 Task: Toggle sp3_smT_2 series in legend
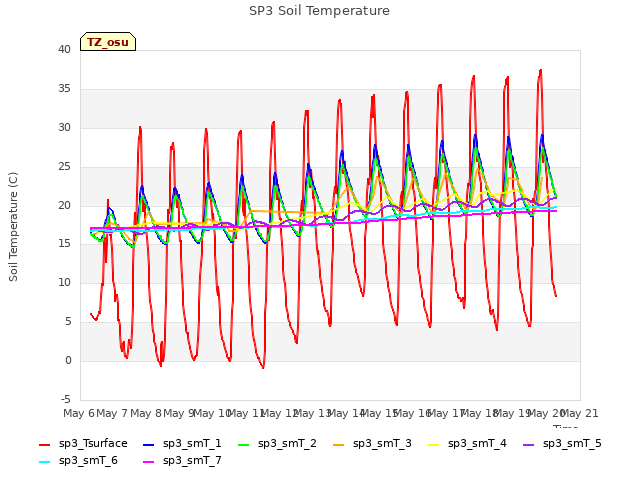tap(277, 444)
